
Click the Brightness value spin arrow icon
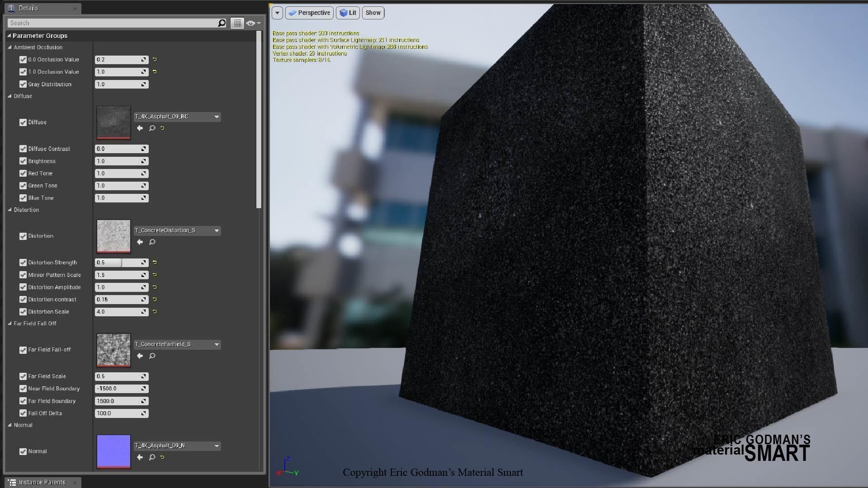tap(144, 161)
